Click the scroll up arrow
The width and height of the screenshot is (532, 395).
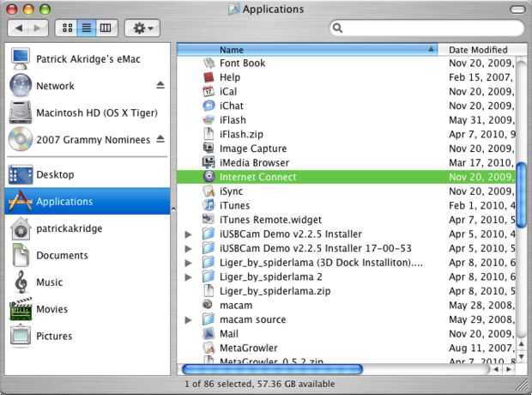tap(521, 344)
